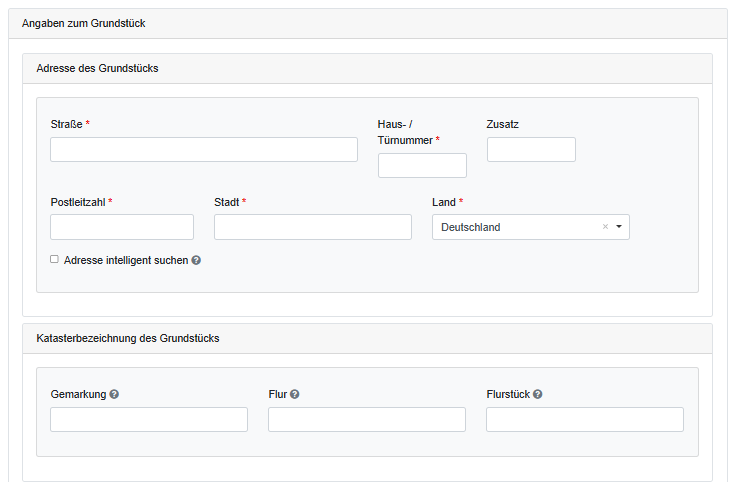This screenshot has height=482, width=736.
Task: Click into the Flur input field
Action: coord(366,419)
